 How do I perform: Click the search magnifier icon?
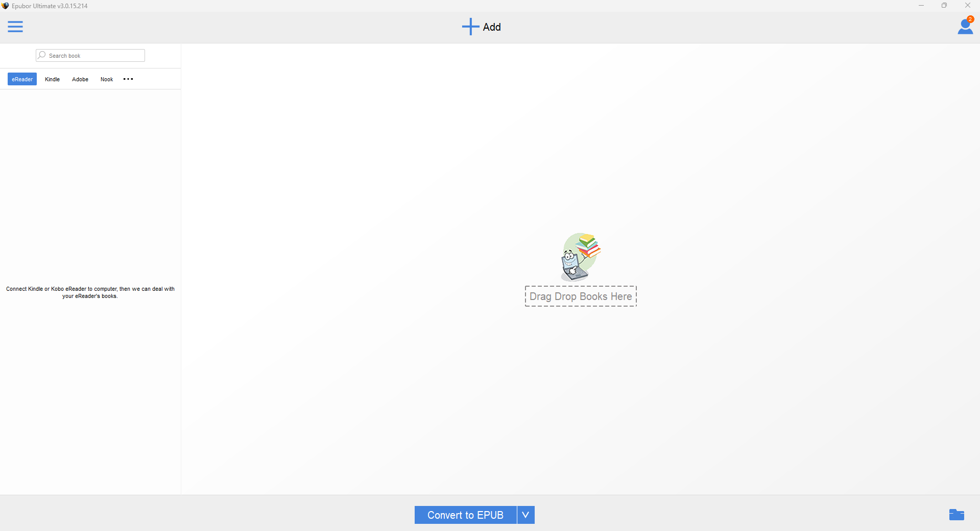[x=42, y=55]
